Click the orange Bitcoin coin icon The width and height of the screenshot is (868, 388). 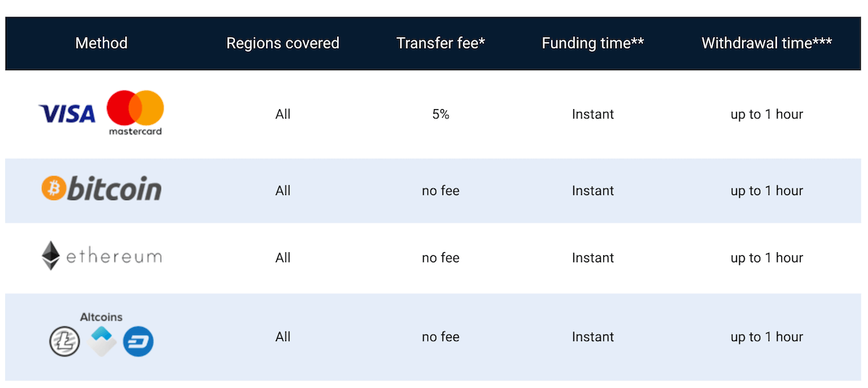[53, 189]
